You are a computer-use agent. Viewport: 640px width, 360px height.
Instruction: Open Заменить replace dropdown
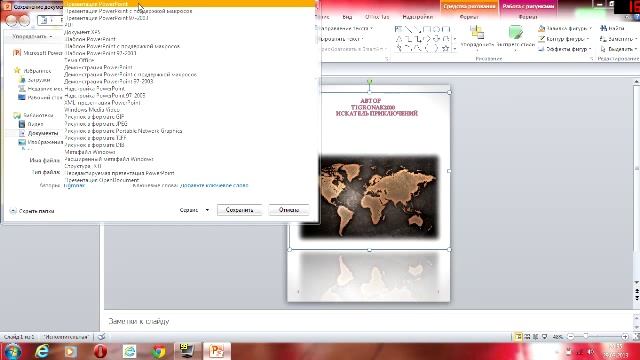[618, 39]
